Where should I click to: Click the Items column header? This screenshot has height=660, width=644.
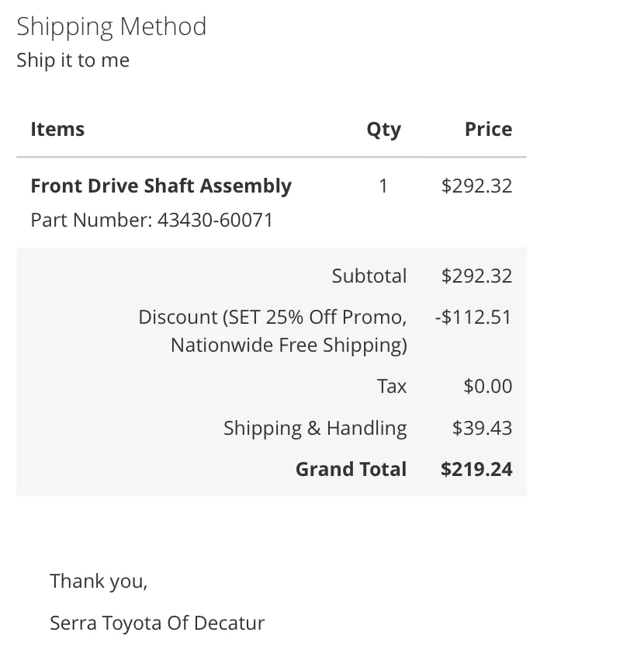(57, 129)
